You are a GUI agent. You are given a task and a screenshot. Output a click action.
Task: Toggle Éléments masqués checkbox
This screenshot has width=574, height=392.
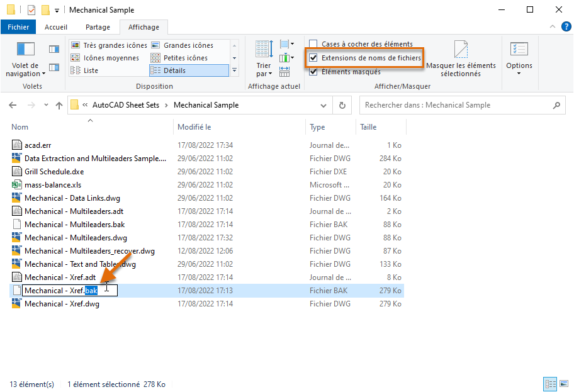313,72
